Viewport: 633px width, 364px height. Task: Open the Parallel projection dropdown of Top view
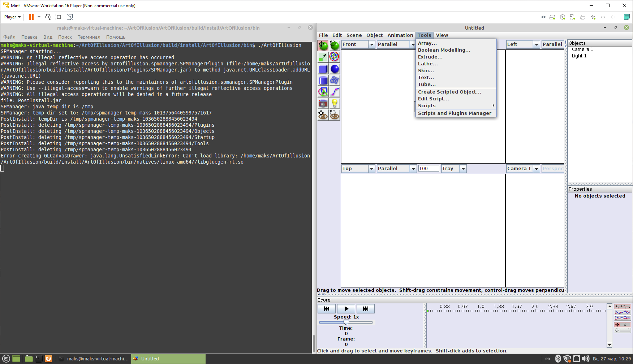(413, 169)
